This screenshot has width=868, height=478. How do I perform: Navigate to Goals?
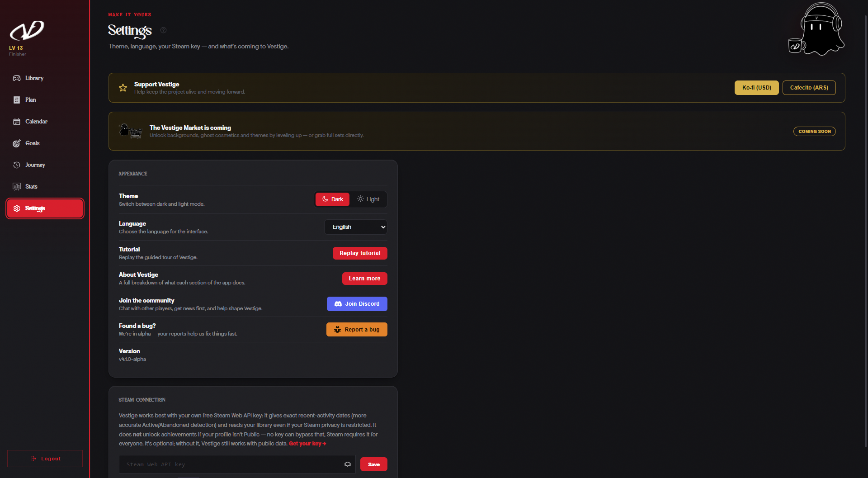tap(45, 143)
